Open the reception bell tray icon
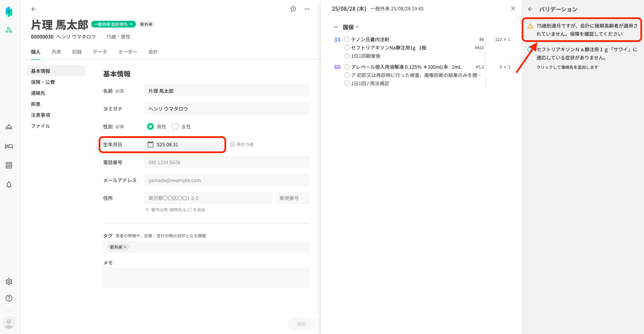644x334 pixels. pos(9,127)
